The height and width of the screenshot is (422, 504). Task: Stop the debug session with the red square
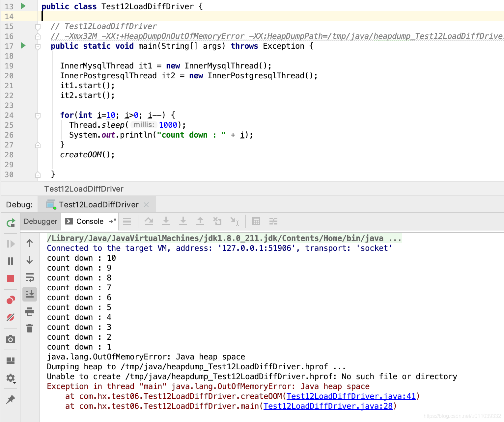pyautogui.click(x=11, y=278)
